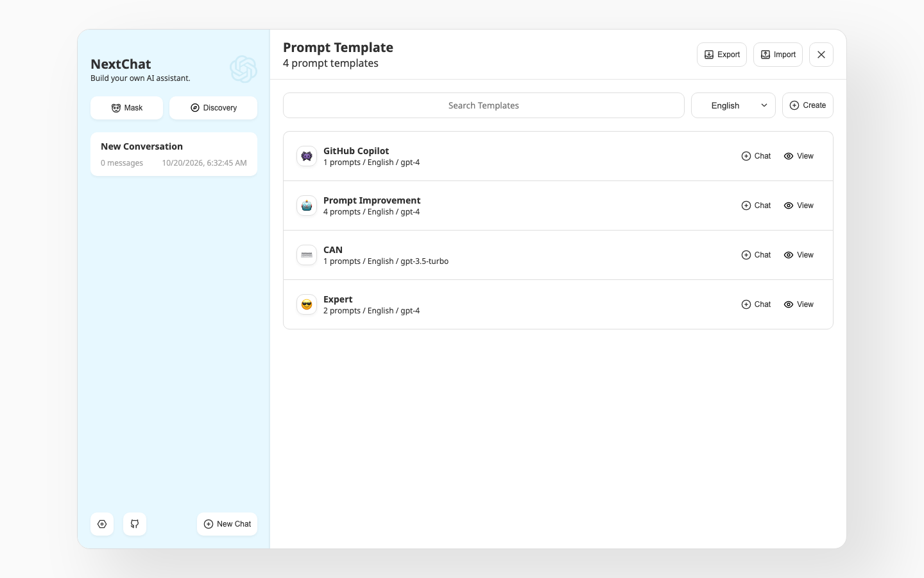Click the CAN template title
This screenshot has width=924, height=578.
coord(333,250)
